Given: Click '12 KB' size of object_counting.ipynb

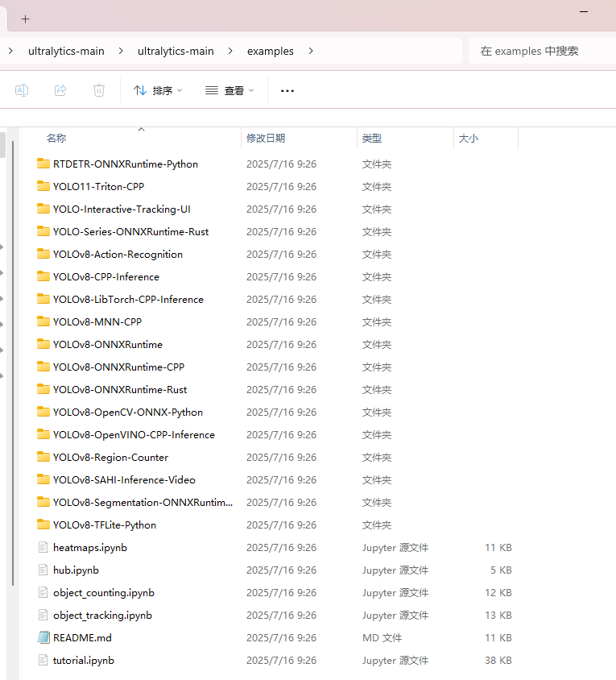Looking at the screenshot, I should pos(498,593).
